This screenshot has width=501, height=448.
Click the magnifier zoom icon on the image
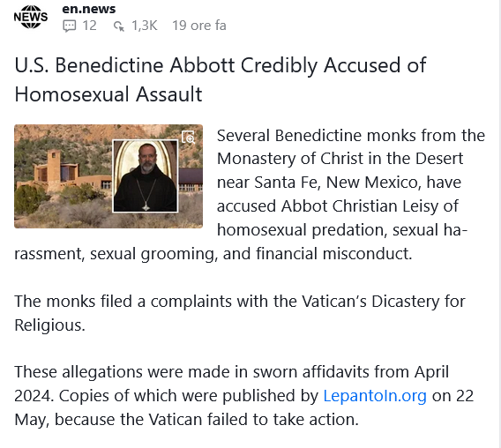(188, 138)
